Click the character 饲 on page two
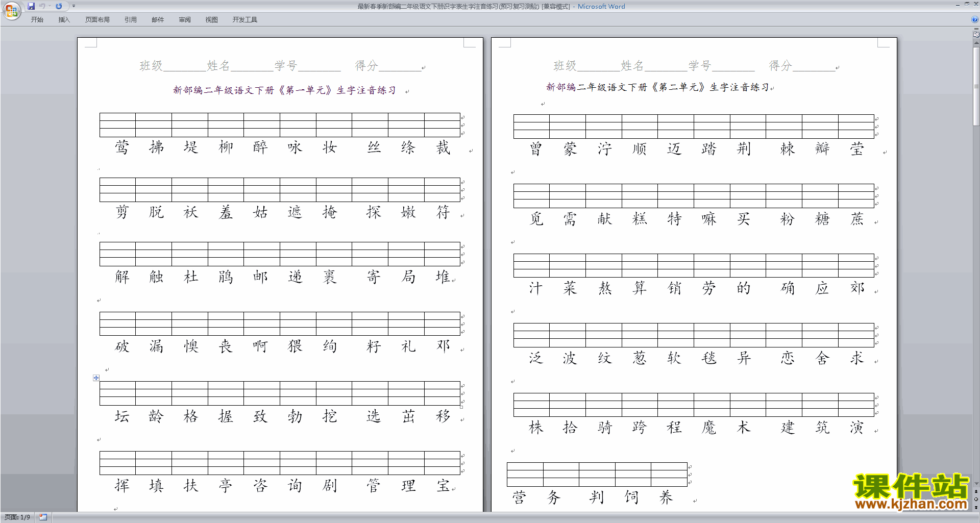 631,497
